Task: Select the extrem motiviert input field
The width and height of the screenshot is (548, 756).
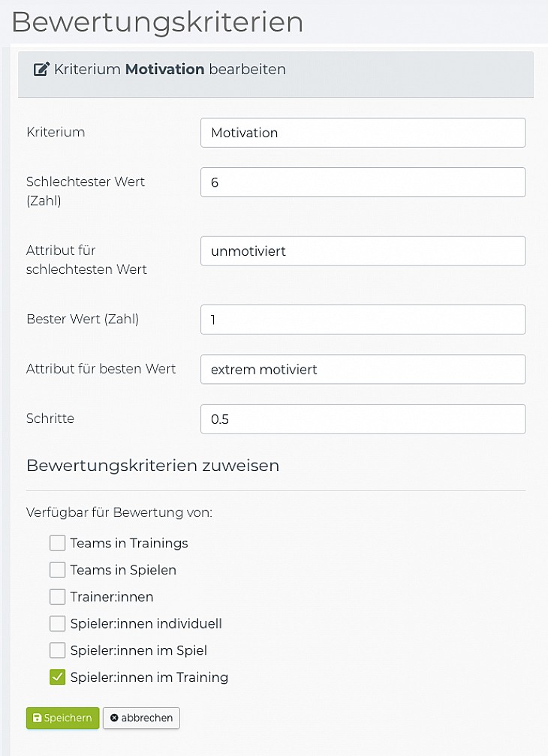Action: [363, 370]
